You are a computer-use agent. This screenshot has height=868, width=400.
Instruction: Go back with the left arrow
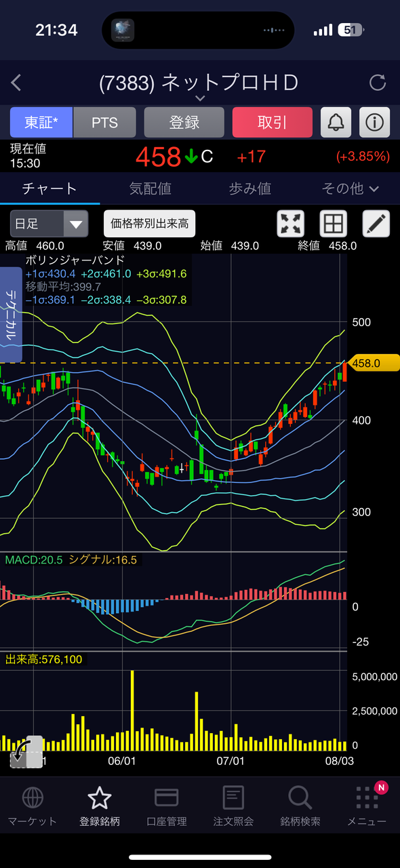17,83
